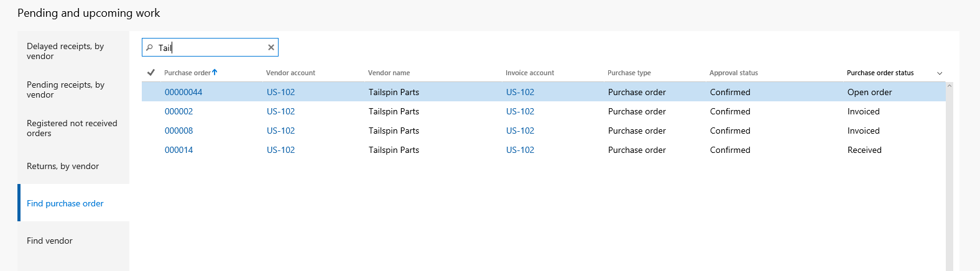Open purchase order 000002 link
The width and height of the screenshot is (980, 271).
click(178, 111)
